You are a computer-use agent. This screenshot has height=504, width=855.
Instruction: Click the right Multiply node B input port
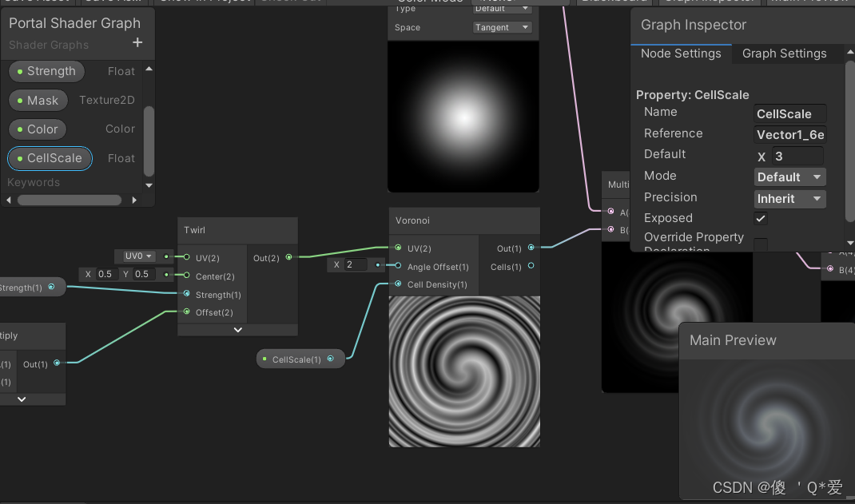(610, 229)
